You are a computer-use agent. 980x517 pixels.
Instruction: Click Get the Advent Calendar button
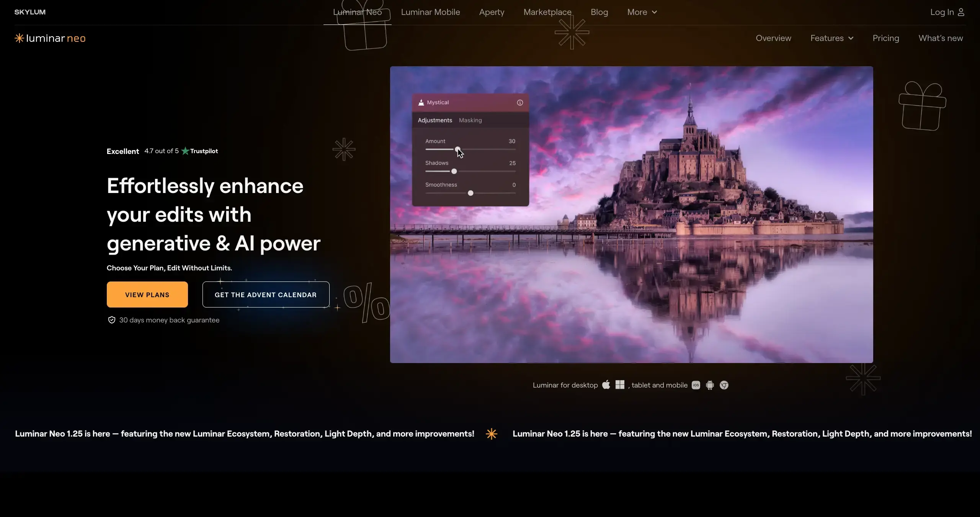[266, 294]
